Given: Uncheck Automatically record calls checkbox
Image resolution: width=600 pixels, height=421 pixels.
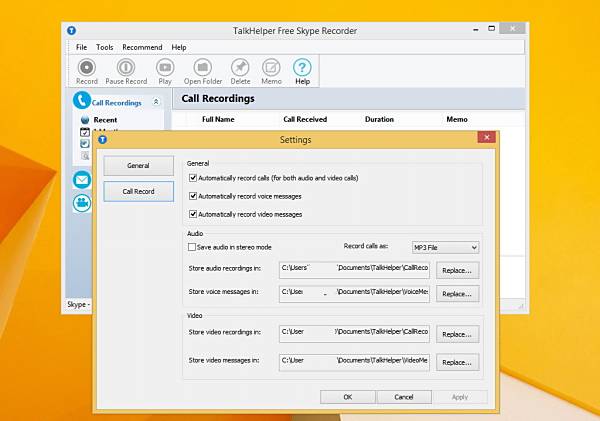Looking at the screenshot, I should (193, 178).
